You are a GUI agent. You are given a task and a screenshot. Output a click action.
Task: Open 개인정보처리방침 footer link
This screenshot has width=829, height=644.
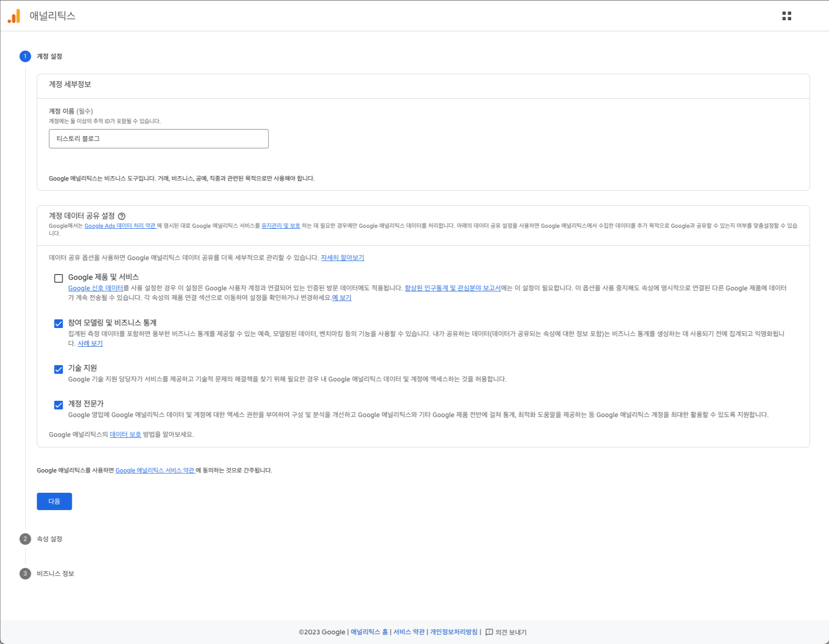(x=454, y=632)
